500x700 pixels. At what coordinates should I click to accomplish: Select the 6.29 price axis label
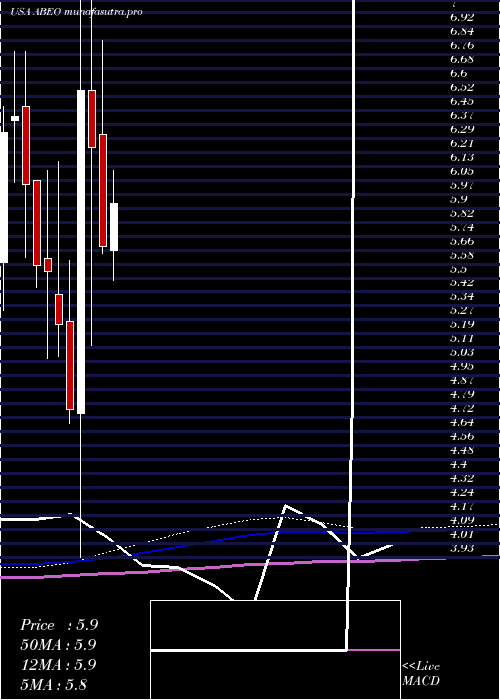[x=462, y=129]
